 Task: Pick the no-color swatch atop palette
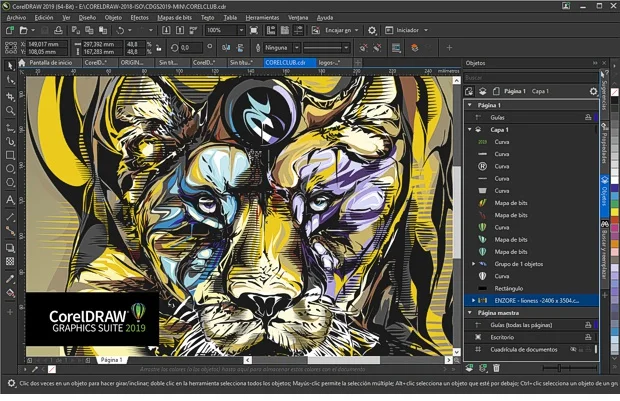click(614, 92)
